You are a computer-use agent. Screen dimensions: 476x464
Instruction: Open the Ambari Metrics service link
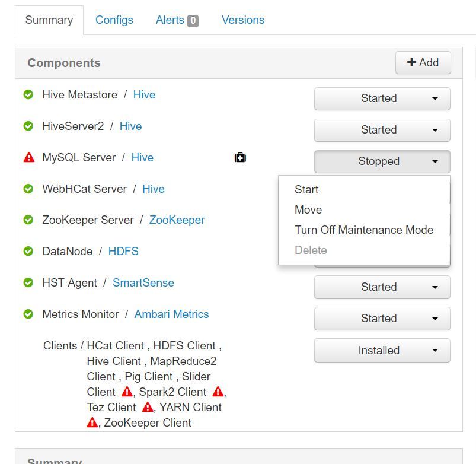click(171, 314)
